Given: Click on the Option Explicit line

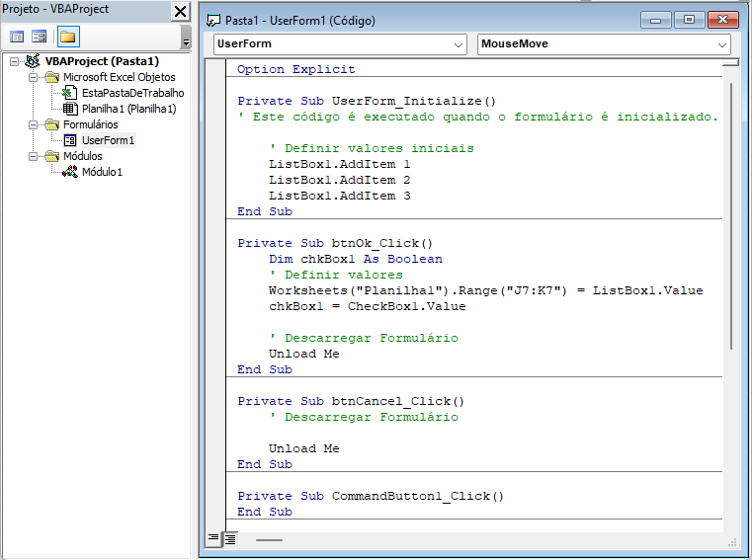Looking at the screenshot, I should coord(295,69).
